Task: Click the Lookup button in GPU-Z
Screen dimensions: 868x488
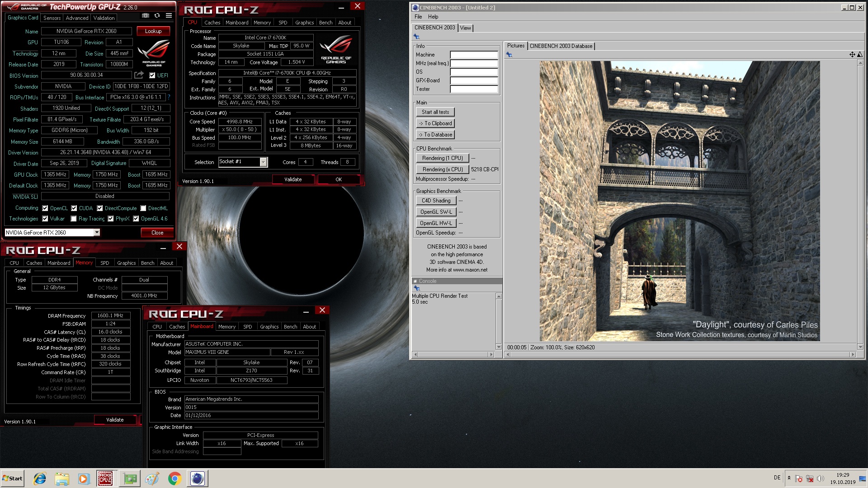Action: (x=153, y=31)
